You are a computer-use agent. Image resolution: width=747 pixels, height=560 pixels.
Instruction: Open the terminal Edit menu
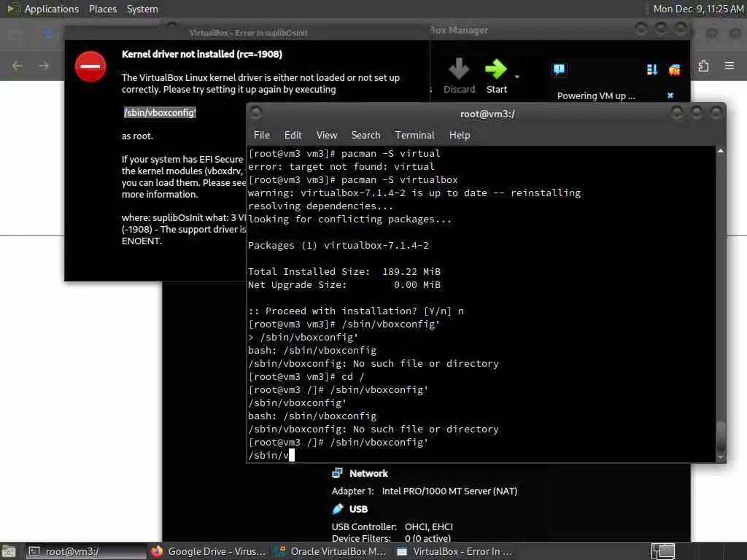point(293,135)
